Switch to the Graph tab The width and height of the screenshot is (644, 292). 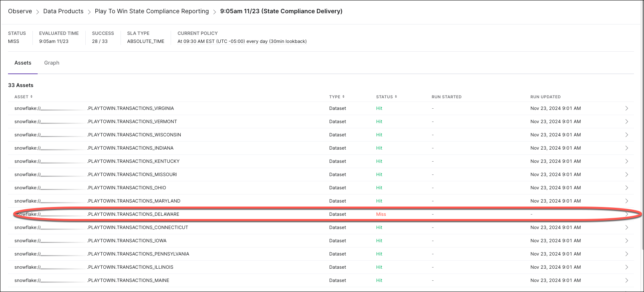pos(52,63)
